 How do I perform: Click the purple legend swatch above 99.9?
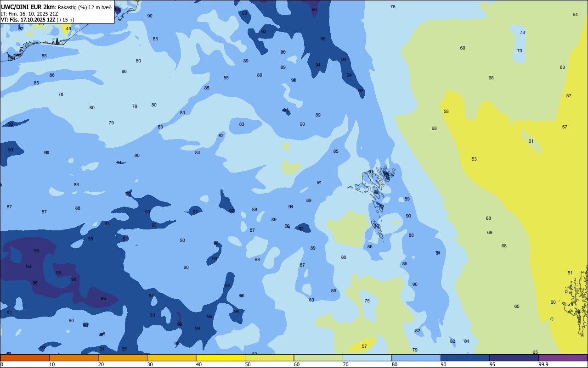[x=563, y=357]
